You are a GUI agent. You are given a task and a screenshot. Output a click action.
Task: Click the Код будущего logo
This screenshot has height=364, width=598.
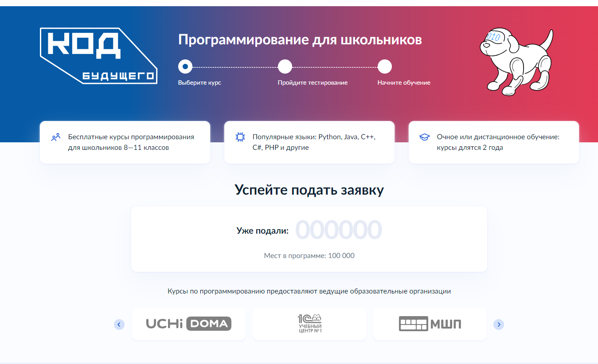(98, 55)
